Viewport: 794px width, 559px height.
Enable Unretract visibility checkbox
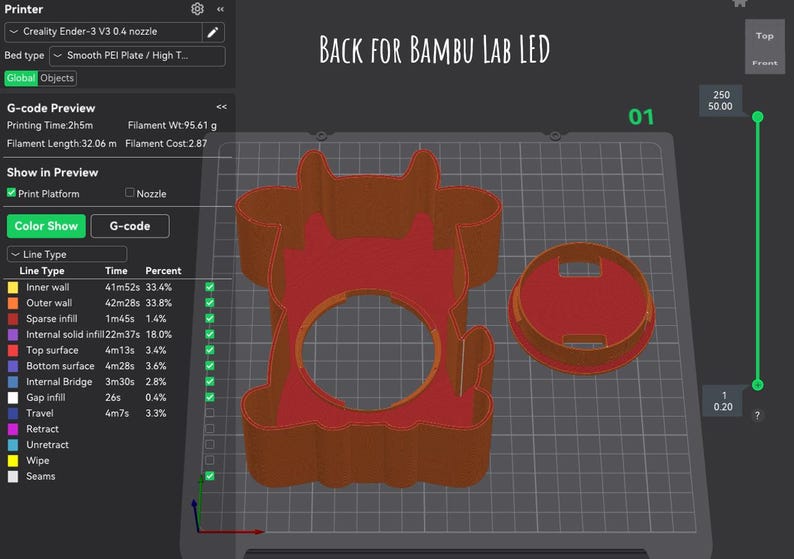210,444
